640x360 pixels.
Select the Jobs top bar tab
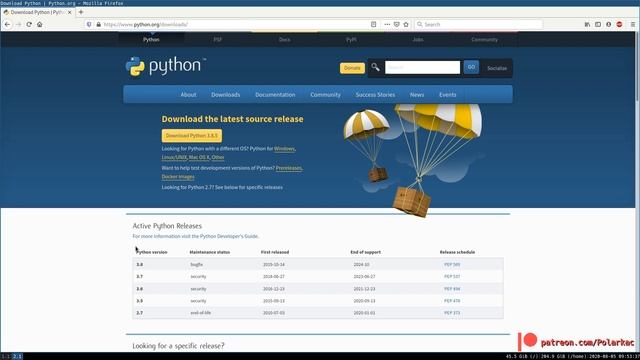tap(418, 40)
